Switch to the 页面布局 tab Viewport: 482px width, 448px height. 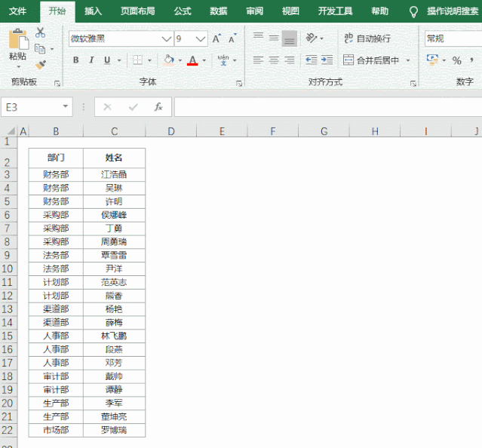click(138, 11)
